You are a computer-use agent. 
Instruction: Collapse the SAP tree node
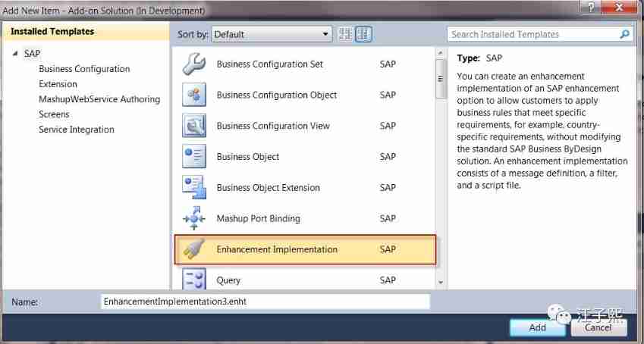tap(15, 54)
